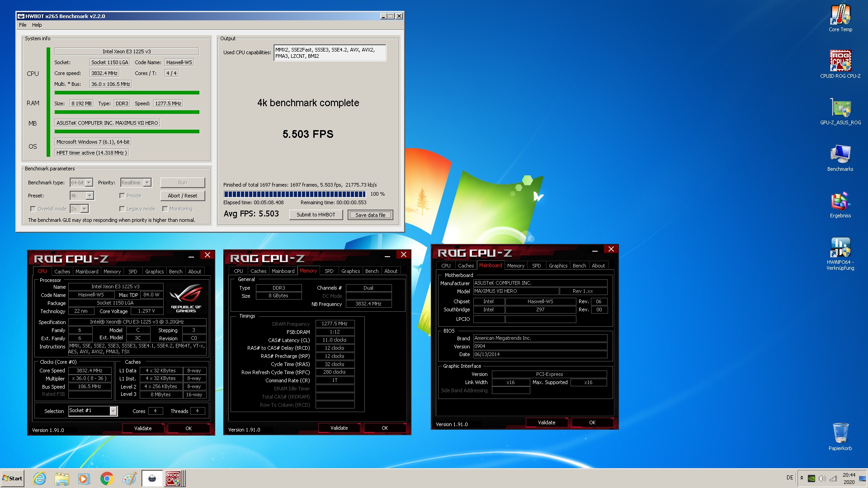Screen dimensions: 868x488
Task: Open Priority Realtime dropdown
Action: click(x=136, y=183)
